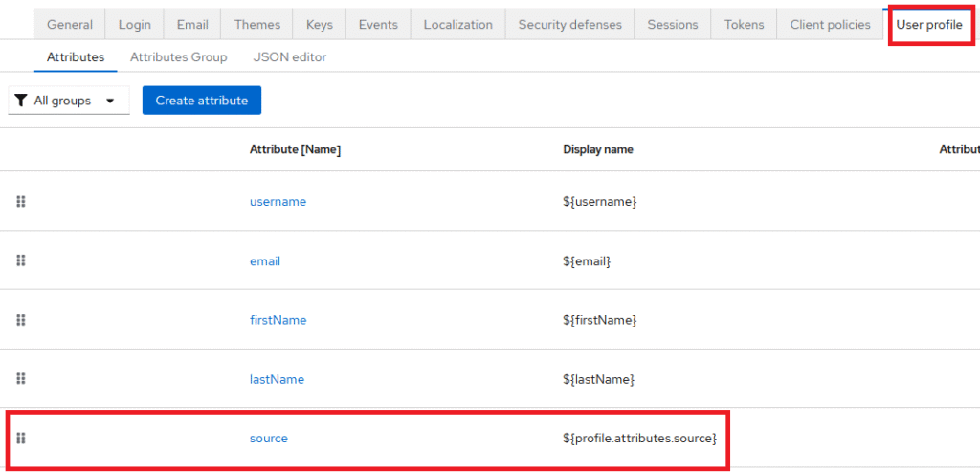This screenshot has width=980, height=474.
Task: Switch to the JSON editor sub-tab
Action: point(289,57)
